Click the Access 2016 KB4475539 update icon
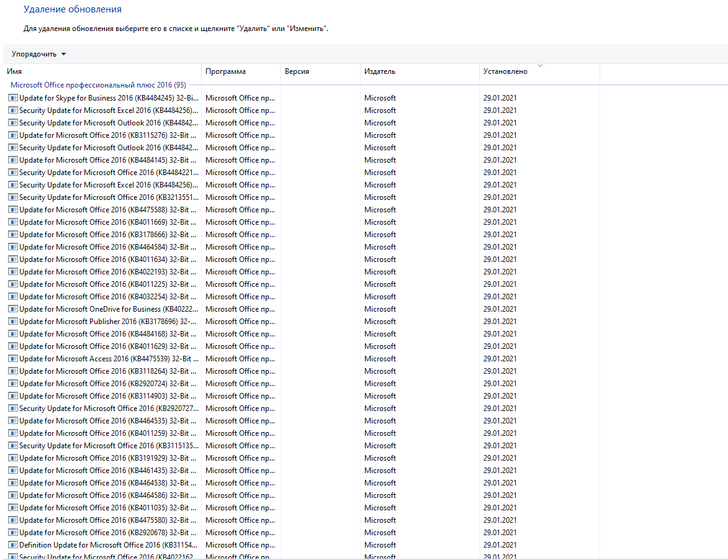 (x=13, y=359)
